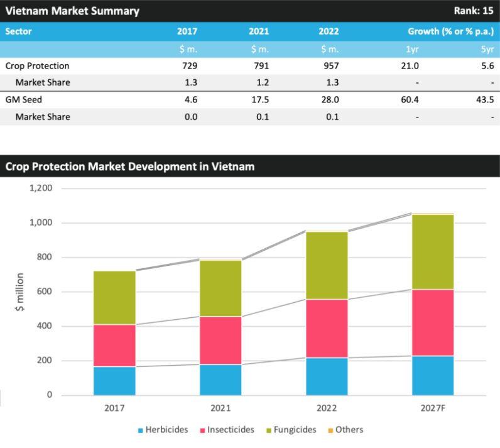
Task: Click the Crop Protection Market Development chart title
Action: click(130, 167)
